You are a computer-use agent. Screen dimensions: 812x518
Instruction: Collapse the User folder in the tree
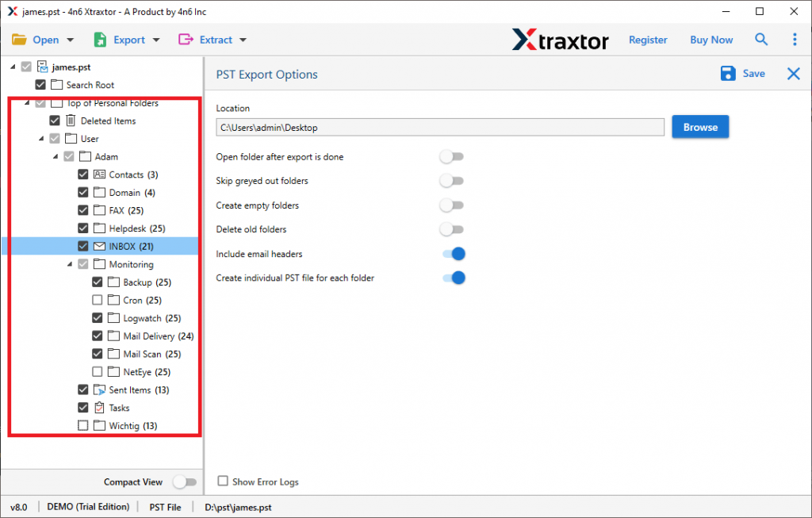(40, 138)
